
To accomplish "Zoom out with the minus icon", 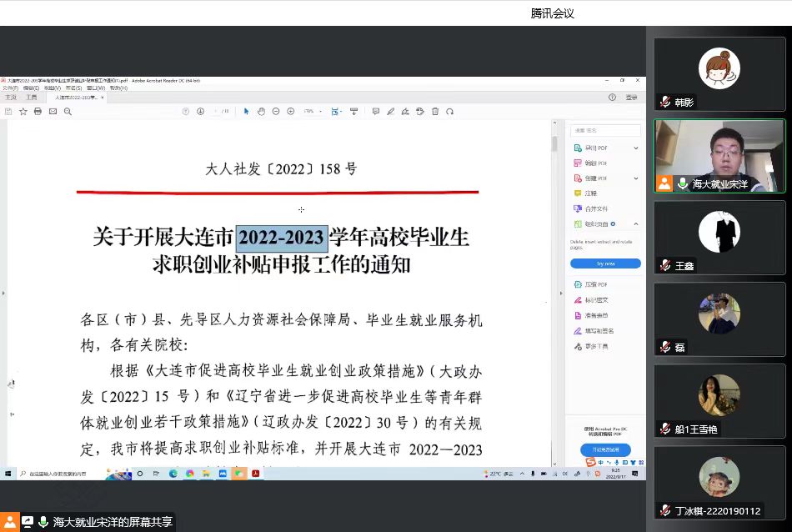I will click(x=276, y=112).
